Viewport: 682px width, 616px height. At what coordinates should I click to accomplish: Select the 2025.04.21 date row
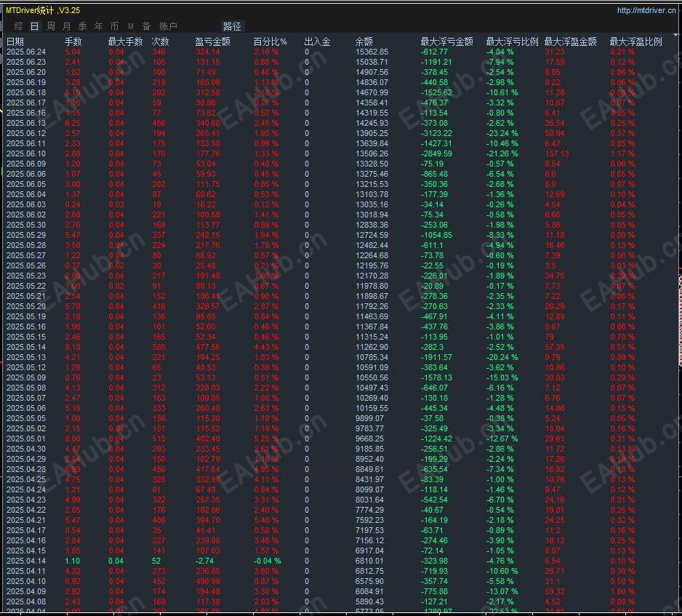[26, 520]
